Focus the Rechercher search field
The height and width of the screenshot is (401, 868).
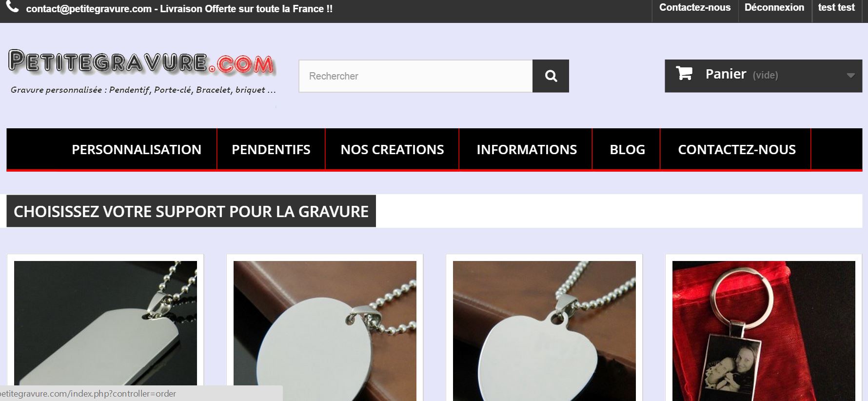click(x=415, y=76)
